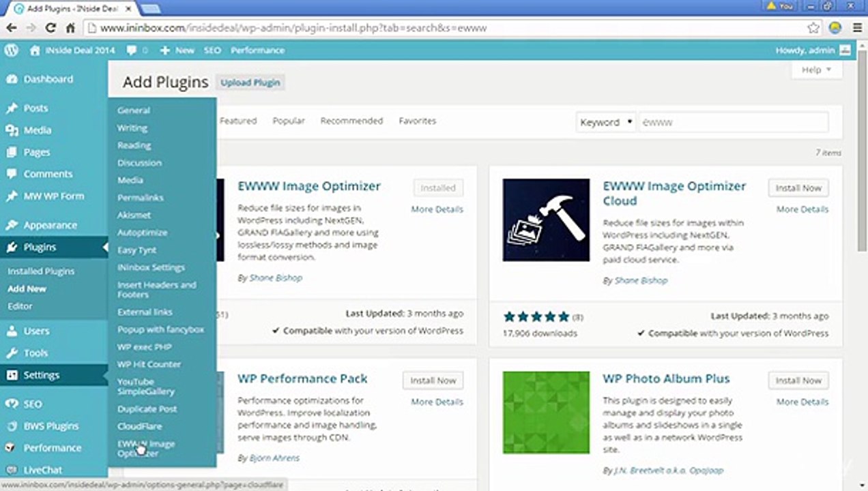Switch to Favorites plugins tab
This screenshot has height=491, width=868.
pos(418,121)
